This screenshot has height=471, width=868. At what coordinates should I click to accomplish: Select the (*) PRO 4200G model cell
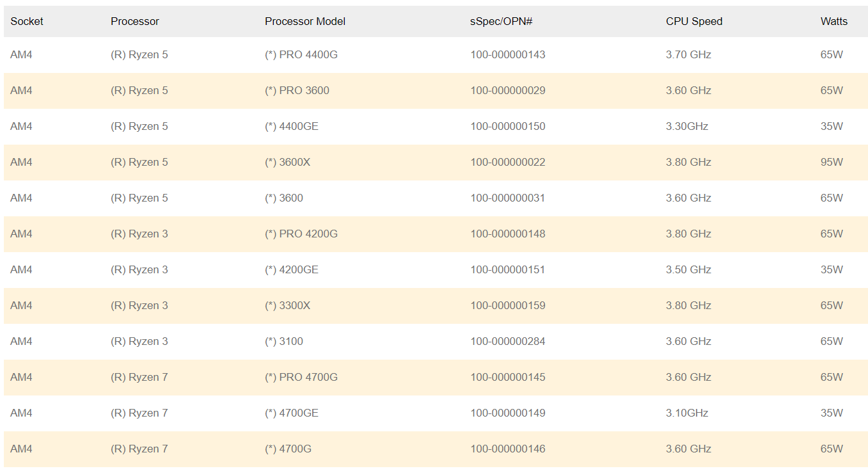[x=301, y=234]
